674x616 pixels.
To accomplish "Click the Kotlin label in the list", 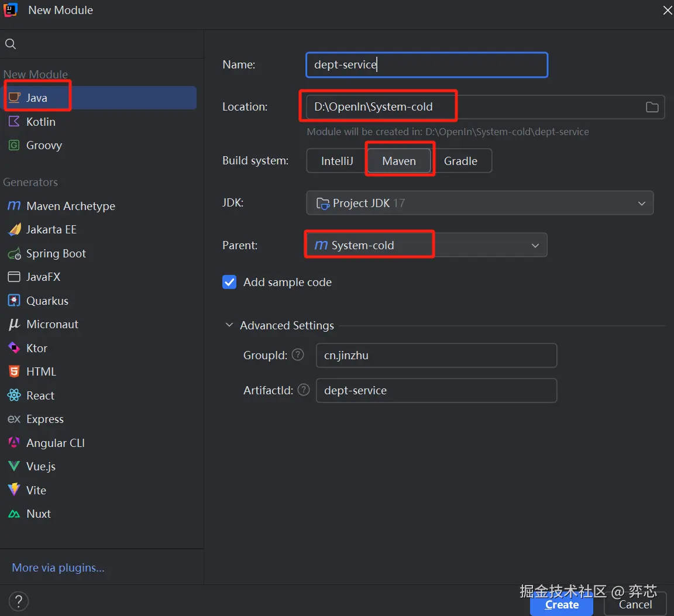I will point(41,122).
